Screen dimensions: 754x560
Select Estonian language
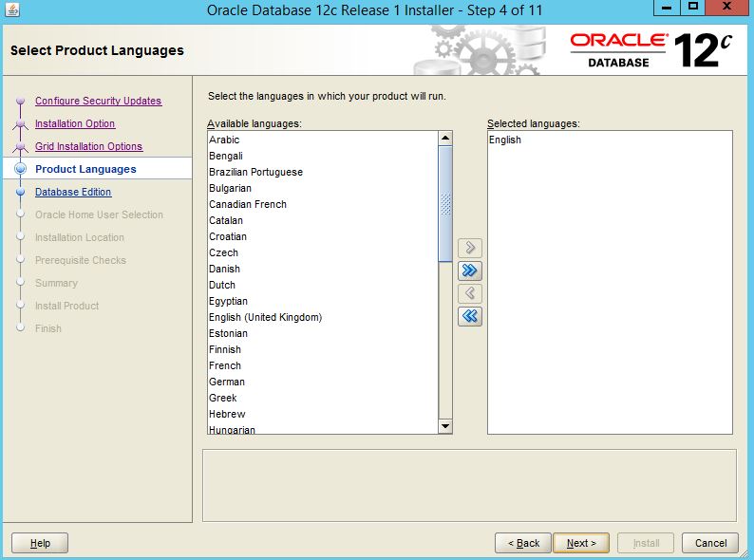(x=323, y=333)
